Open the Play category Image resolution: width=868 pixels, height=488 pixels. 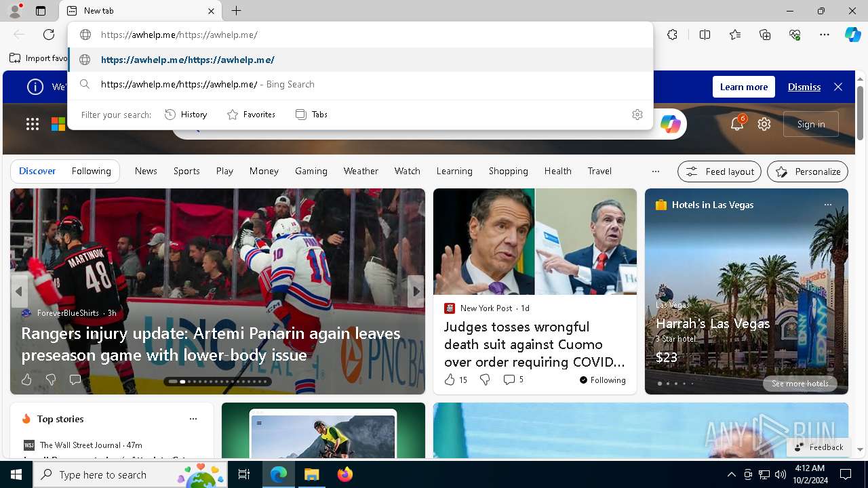(x=224, y=171)
